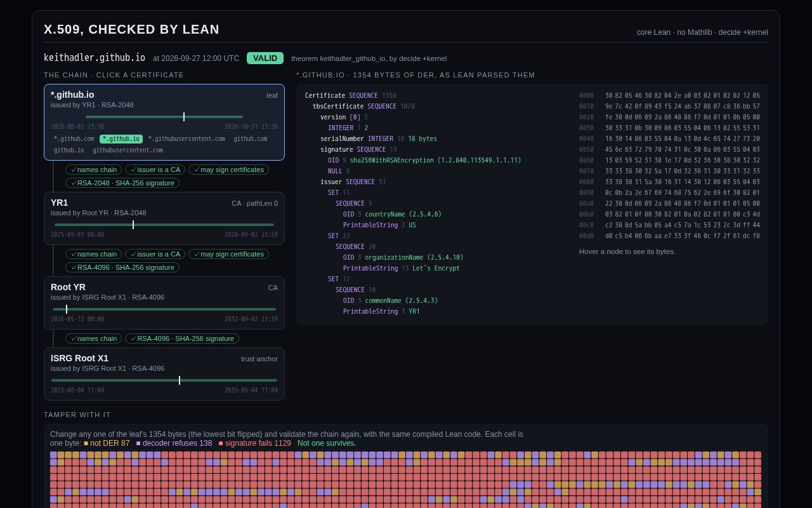812x508 pixels.
Task: Select the commonName OID node
Action: pyautogui.click(x=390, y=301)
